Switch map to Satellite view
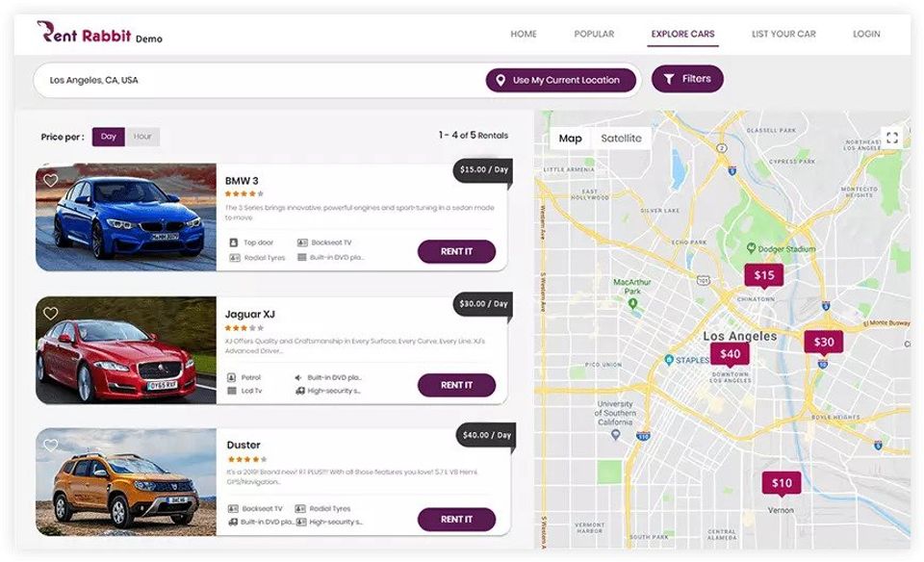 tap(621, 139)
